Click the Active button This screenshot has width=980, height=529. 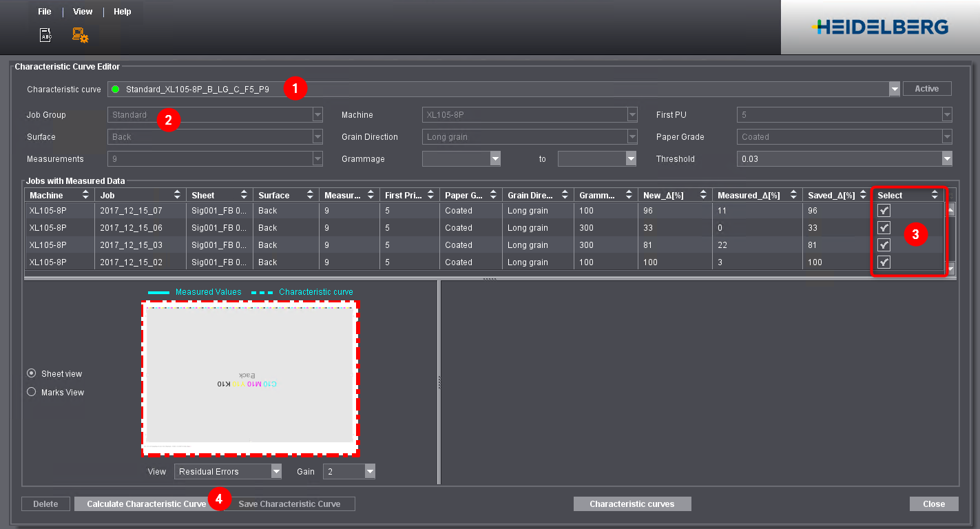tap(926, 89)
